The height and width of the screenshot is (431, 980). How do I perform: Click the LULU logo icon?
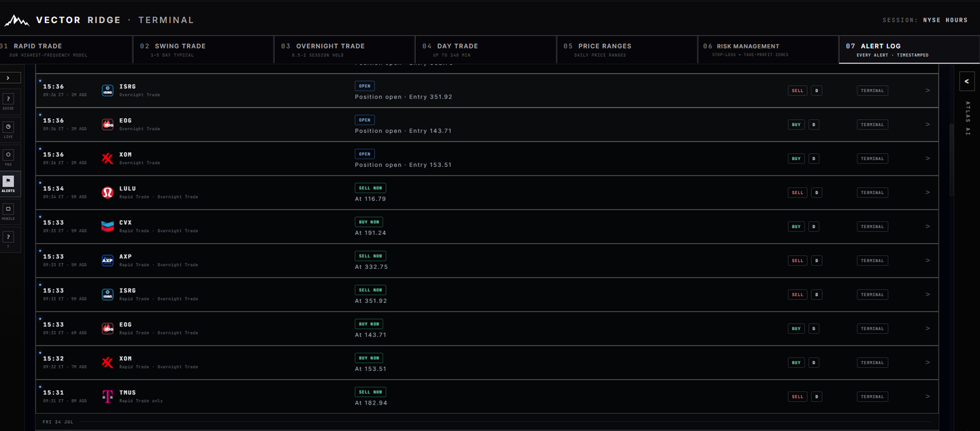(108, 193)
